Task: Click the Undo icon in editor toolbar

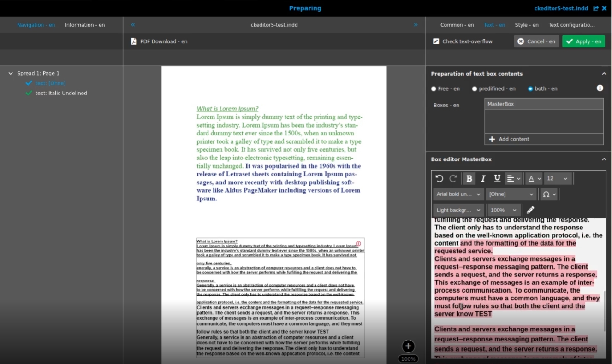Action: (439, 179)
